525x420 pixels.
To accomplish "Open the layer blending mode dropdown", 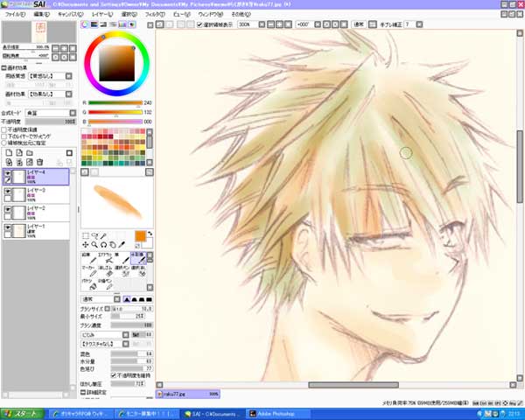I will click(73, 113).
